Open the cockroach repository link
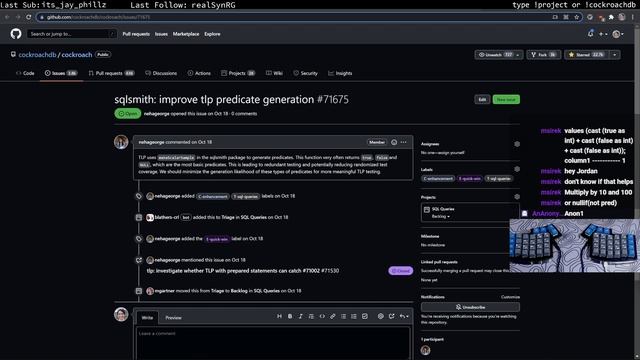This screenshot has height=360, width=640. (x=77, y=55)
